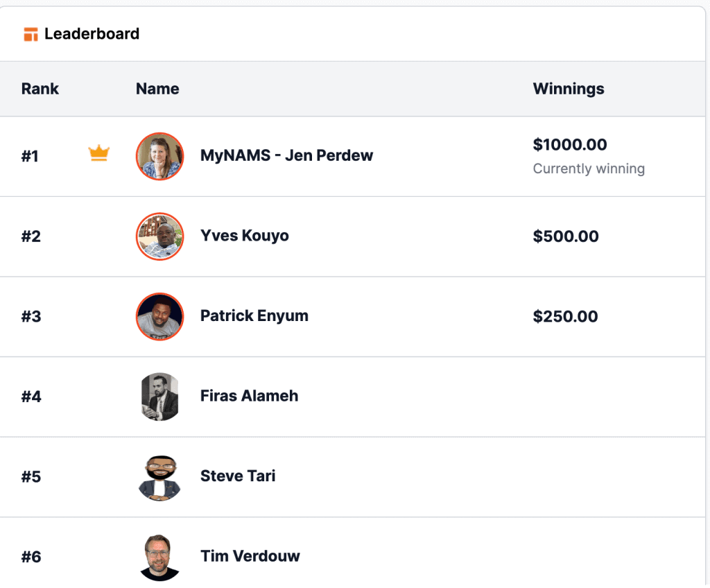The height and width of the screenshot is (588, 710).
Task: Open the MyNAMS - Jen Perdew entry
Action: [286, 155]
